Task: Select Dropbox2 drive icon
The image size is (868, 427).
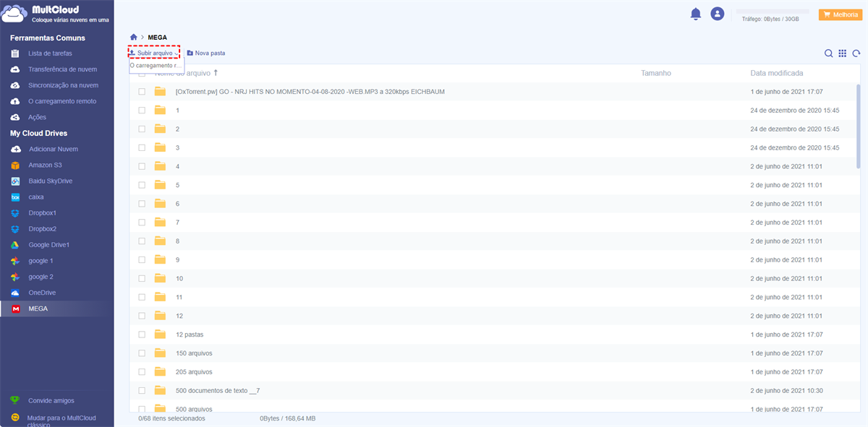Action: tap(15, 229)
